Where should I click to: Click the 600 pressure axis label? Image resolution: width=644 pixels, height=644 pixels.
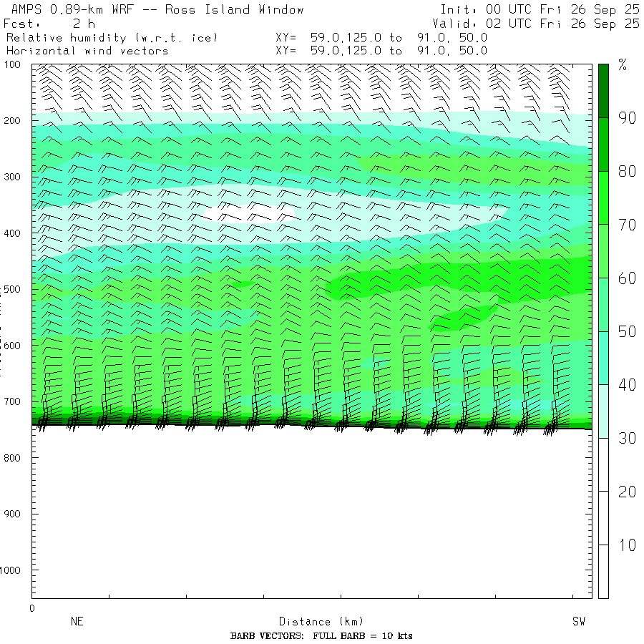pos(12,346)
